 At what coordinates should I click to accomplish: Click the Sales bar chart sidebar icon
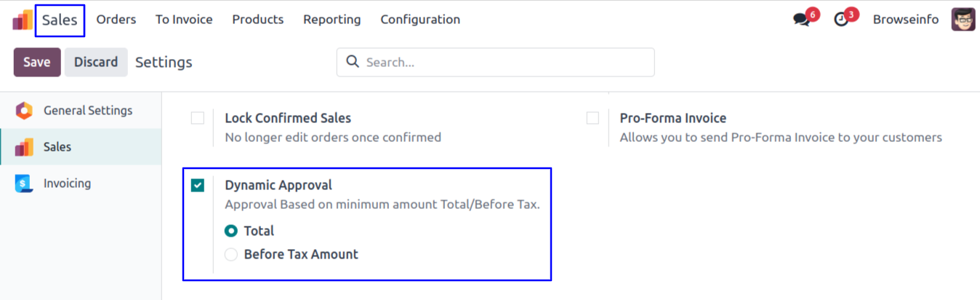tap(24, 147)
